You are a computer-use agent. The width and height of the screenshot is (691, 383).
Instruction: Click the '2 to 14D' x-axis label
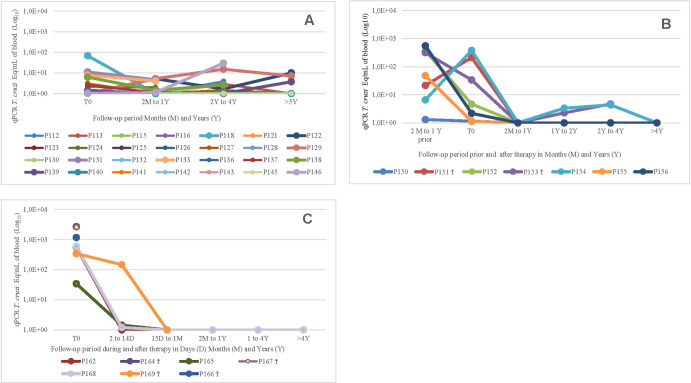coord(122,338)
